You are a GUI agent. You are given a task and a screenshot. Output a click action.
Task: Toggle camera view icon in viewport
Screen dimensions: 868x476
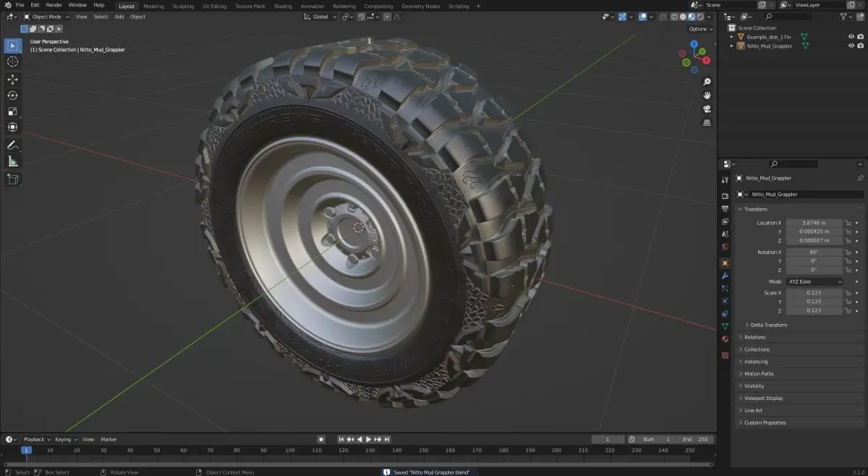click(707, 109)
